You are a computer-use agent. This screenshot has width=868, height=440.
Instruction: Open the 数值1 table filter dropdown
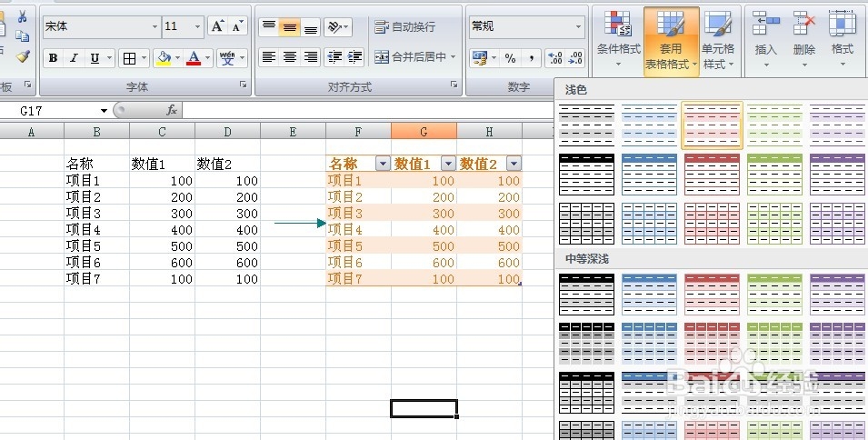point(448,164)
